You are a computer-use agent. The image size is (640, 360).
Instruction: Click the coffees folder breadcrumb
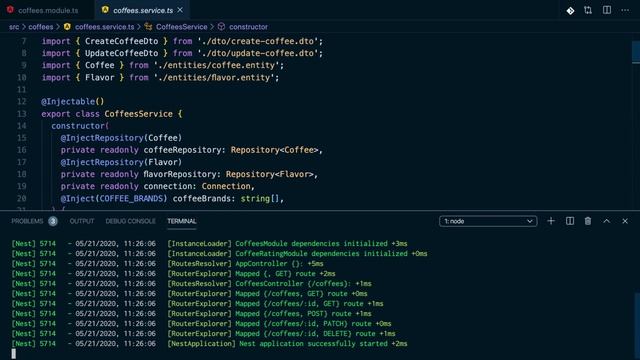tap(41, 27)
